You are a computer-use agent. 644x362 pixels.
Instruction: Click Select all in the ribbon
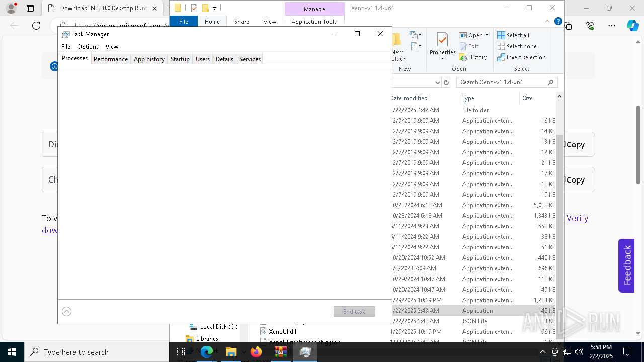513,35
